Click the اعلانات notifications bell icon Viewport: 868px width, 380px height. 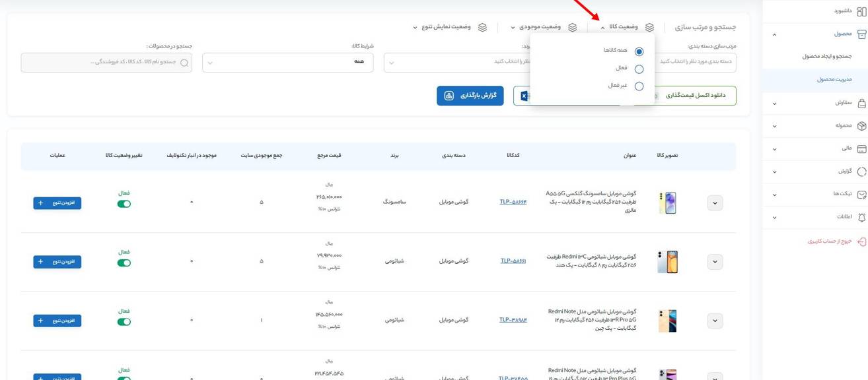[x=861, y=217]
